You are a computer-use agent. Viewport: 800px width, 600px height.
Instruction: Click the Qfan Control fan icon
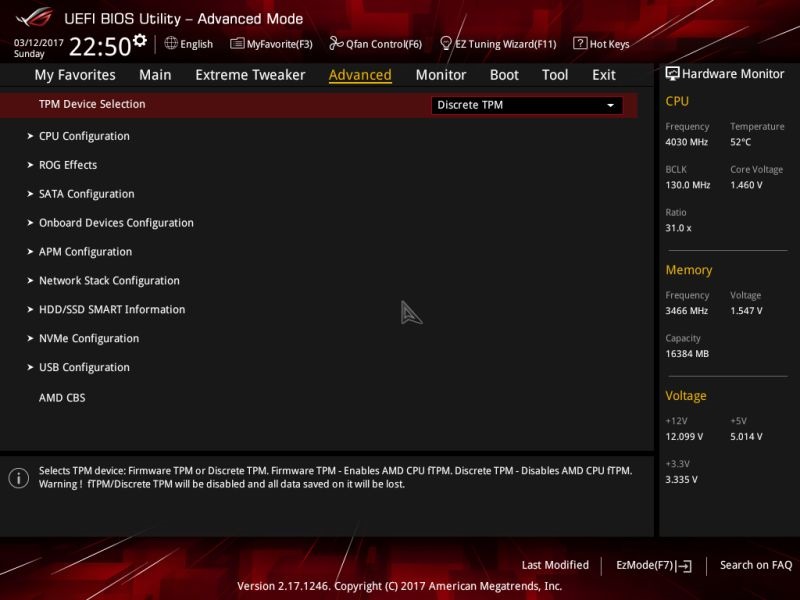pos(336,43)
